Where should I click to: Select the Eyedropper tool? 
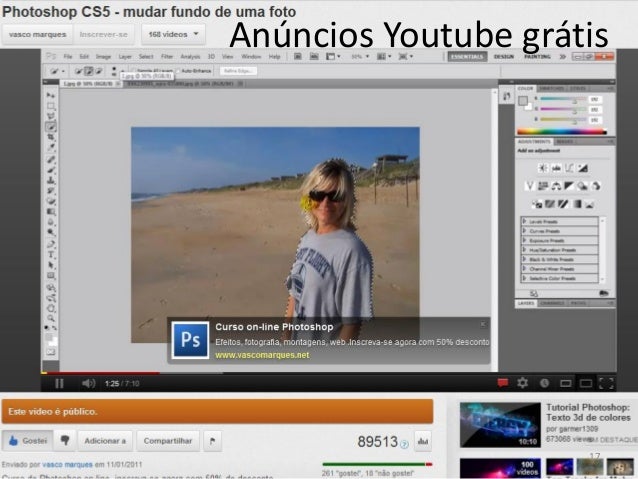[51, 148]
